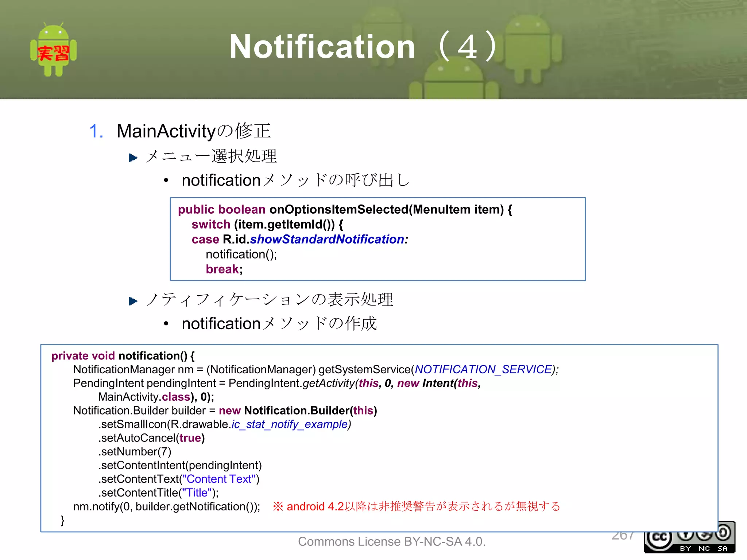Click the '.setAutoCancel(true)' line

tap(151, 438)
